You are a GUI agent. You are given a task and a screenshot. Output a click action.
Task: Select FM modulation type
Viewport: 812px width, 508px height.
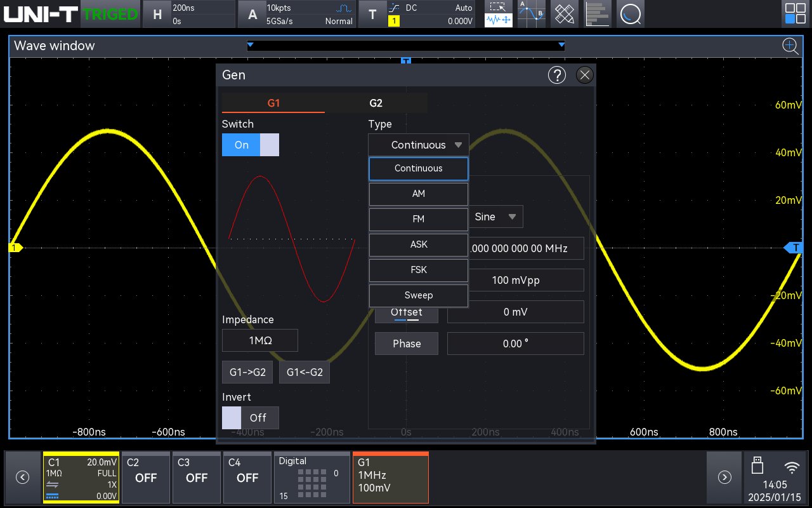coord(419,219)
